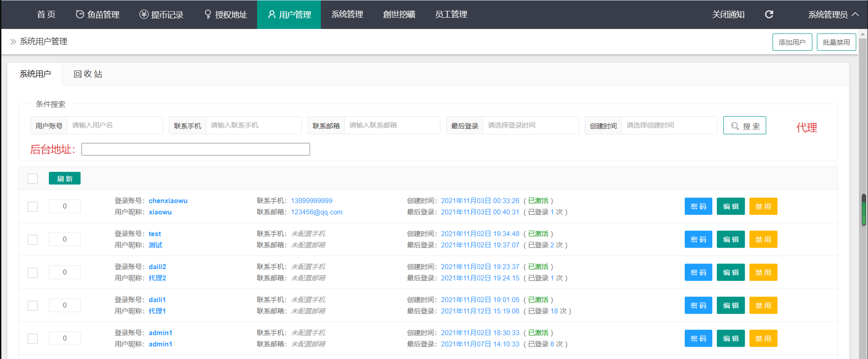Open 提币记录 with yen icon
The width and height of the screenshot is (868, 359).
[161, 14]
